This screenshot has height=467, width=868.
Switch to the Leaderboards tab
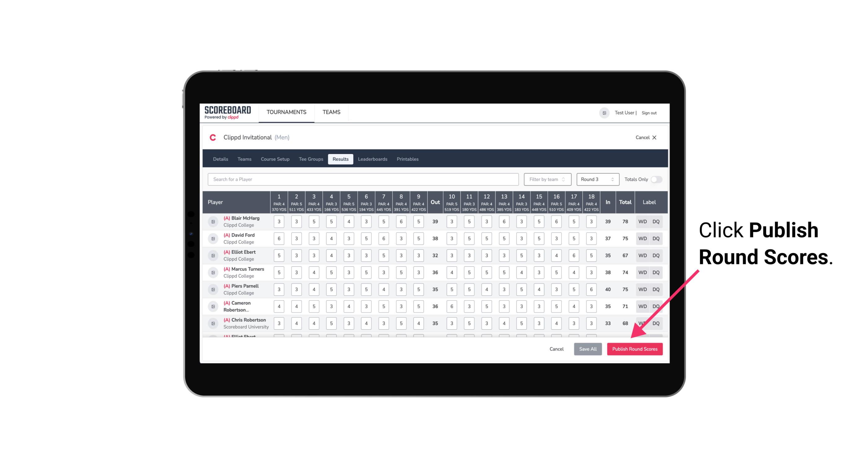(372, 159)
